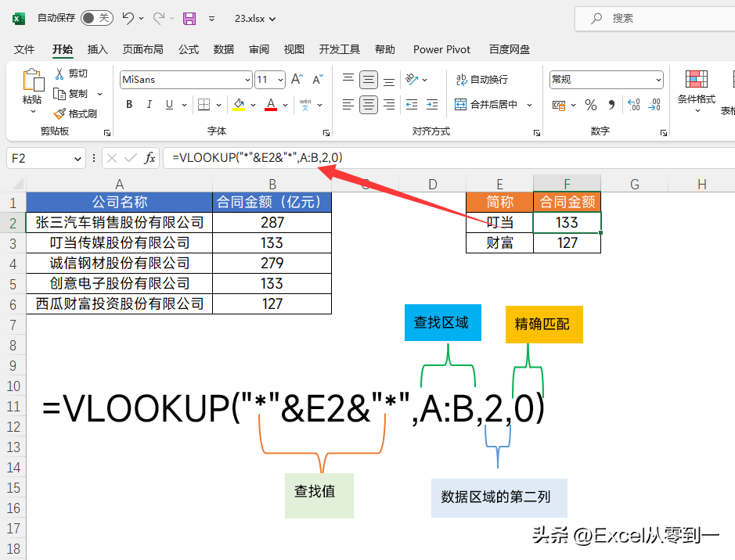Click 格式刷 (Format Painter) button

tap(75, 113)
